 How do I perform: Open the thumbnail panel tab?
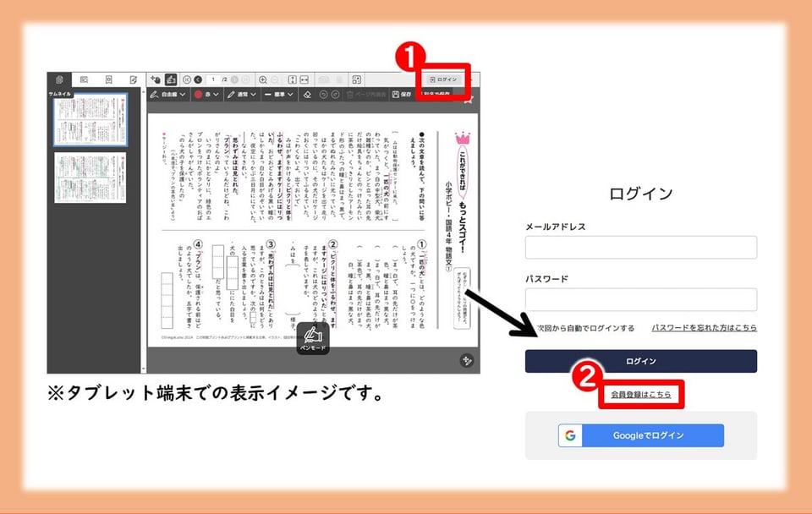pos(59,79)
